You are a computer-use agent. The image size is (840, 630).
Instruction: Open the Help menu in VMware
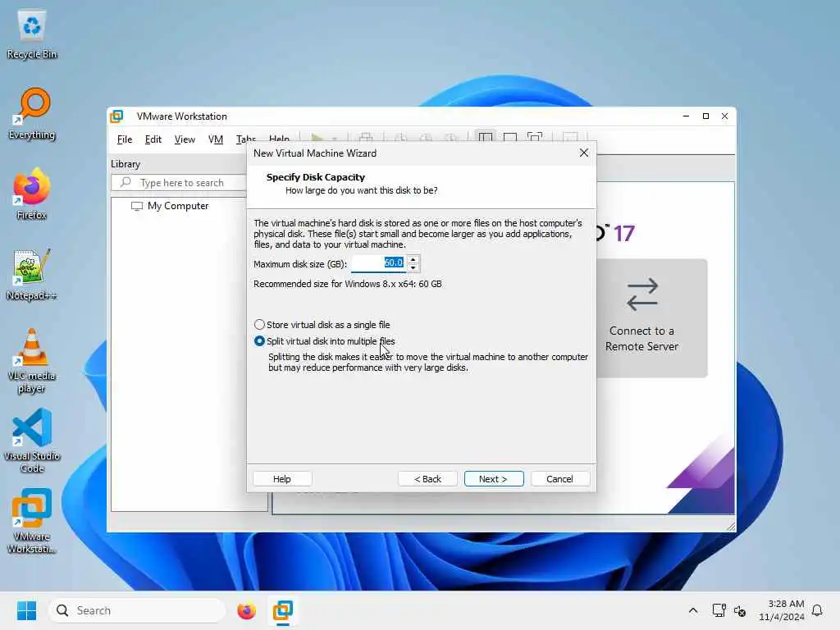pos(279,139)
